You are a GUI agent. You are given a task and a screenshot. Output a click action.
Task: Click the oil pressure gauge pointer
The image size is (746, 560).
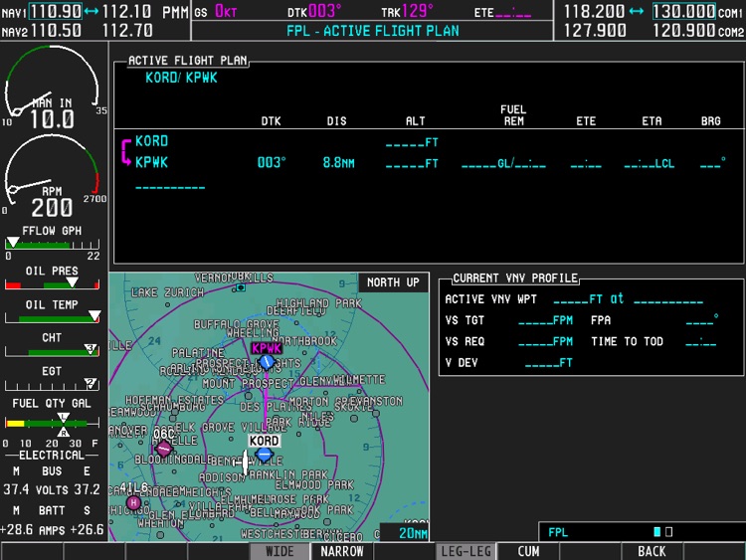click(x=72, y=282)
